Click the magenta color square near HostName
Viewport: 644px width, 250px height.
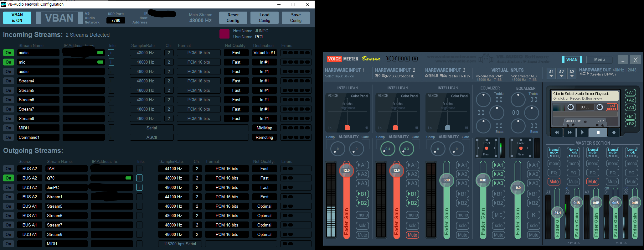click(224, 34)
